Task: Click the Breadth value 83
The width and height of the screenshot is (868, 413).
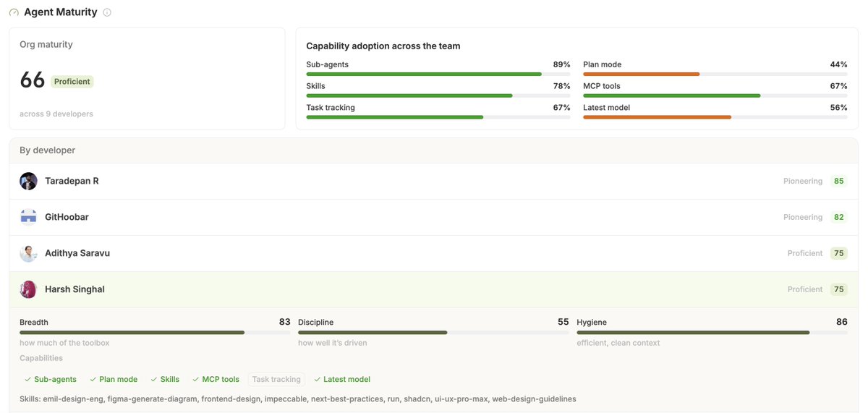Action: point(285,322)
